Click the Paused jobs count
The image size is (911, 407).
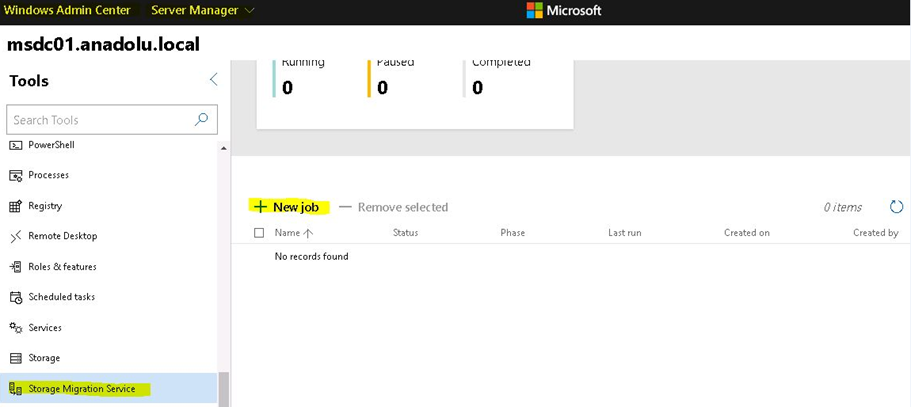382,88
